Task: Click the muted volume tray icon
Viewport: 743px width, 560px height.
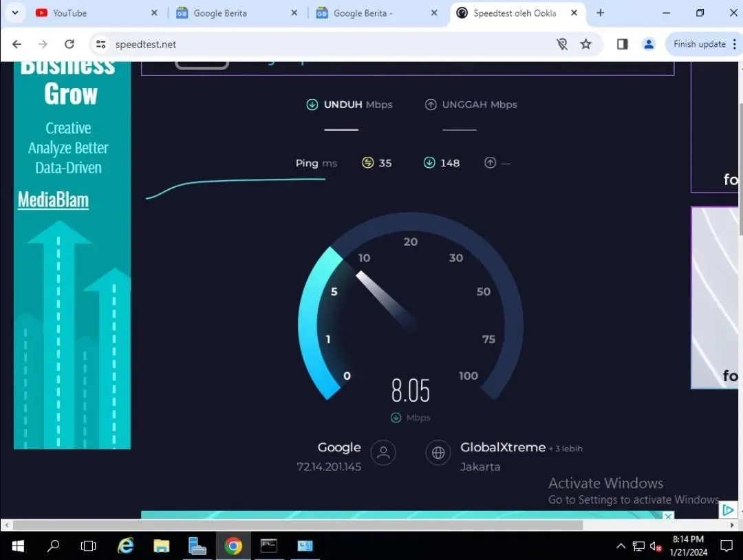Action: pyautogui.click(x=656, y=546)
